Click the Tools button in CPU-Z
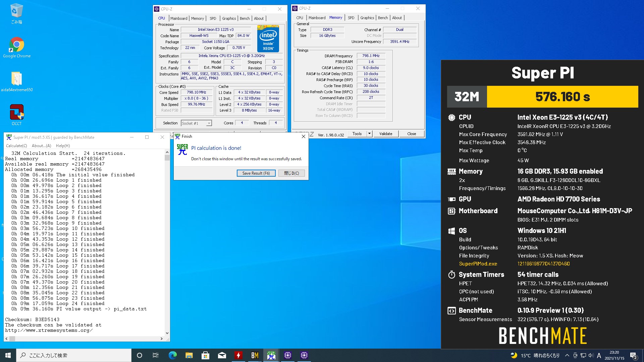 pyautogui.click(x=357, y=134)
